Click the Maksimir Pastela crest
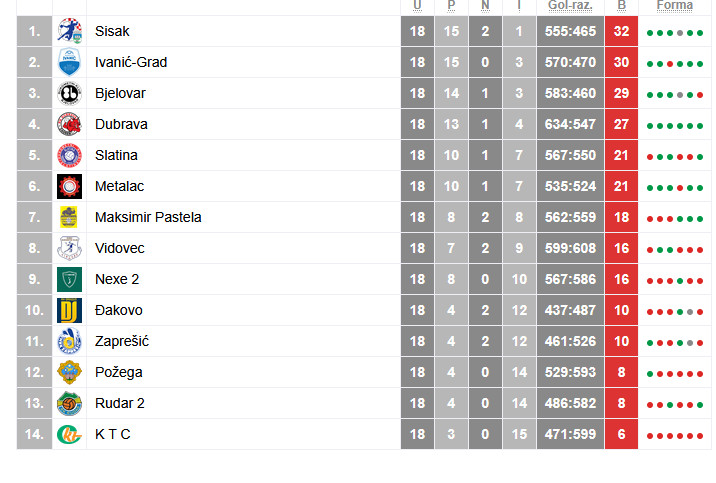Viewport: 716px width, 483px height. 69,217
